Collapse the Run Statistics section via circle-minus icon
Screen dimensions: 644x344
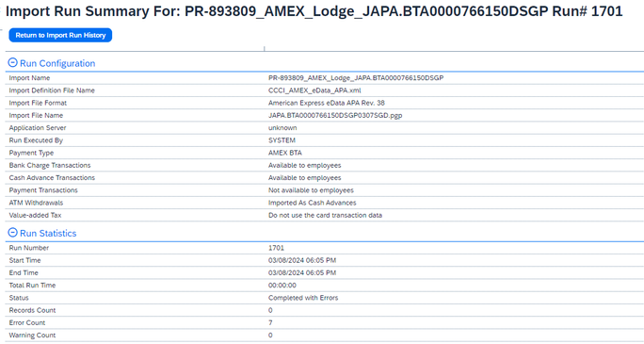[13, 233]
